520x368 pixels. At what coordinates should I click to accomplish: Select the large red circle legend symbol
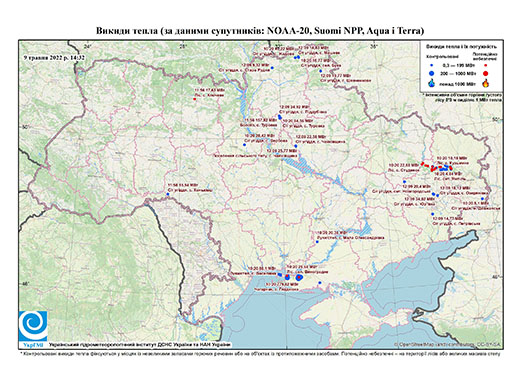coord(486,73)
